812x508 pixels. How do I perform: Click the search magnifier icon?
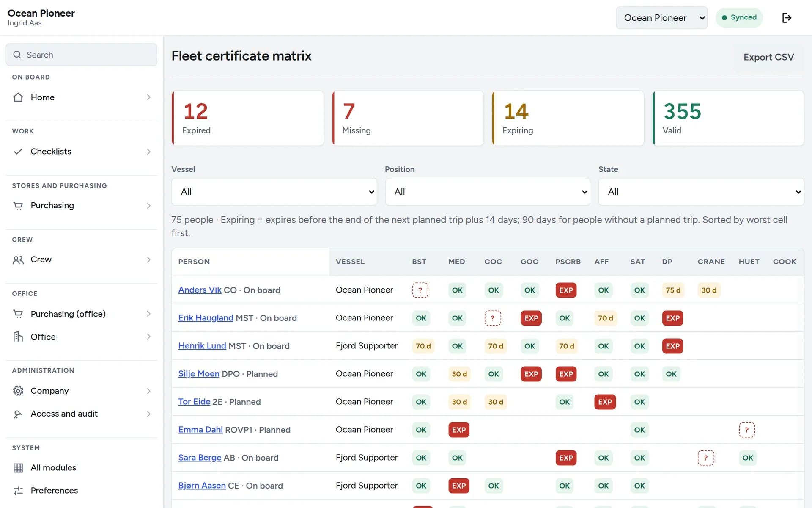click(17, 55)
